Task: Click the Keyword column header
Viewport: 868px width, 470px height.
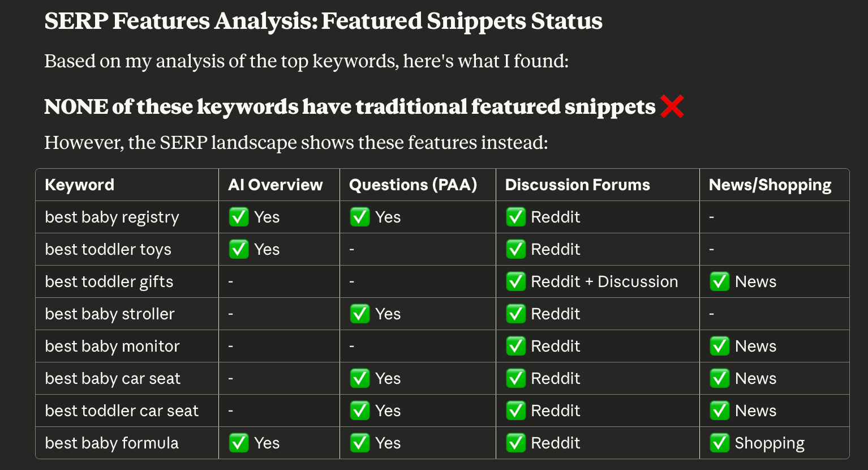Action: pyautogui.click(x=80, y=185)
